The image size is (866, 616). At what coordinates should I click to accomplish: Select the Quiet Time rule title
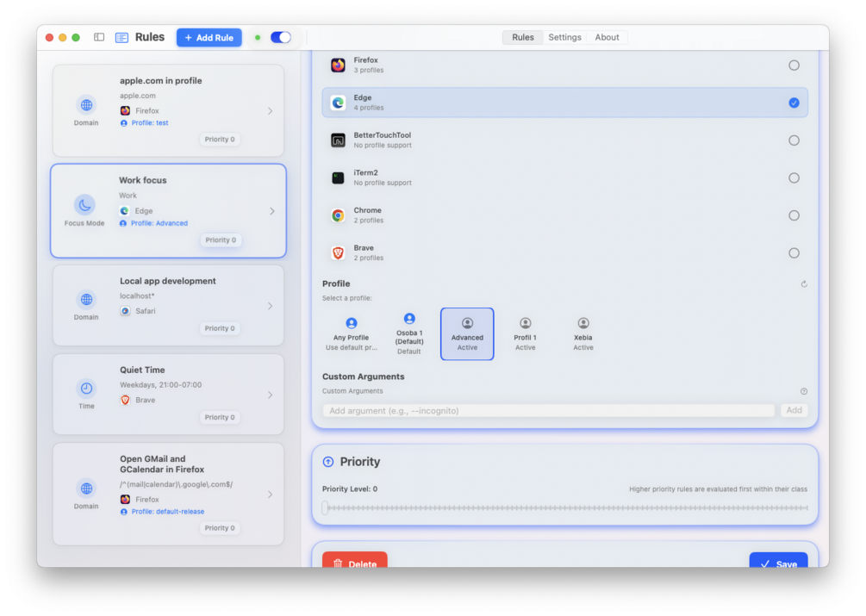pos(142,370)
